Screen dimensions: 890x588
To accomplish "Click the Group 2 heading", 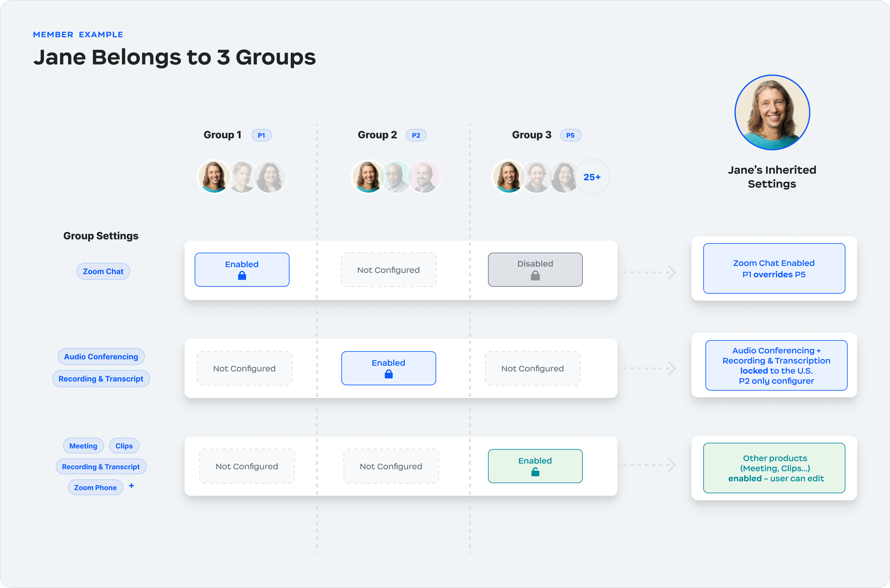I will click(x=377, y=135).
